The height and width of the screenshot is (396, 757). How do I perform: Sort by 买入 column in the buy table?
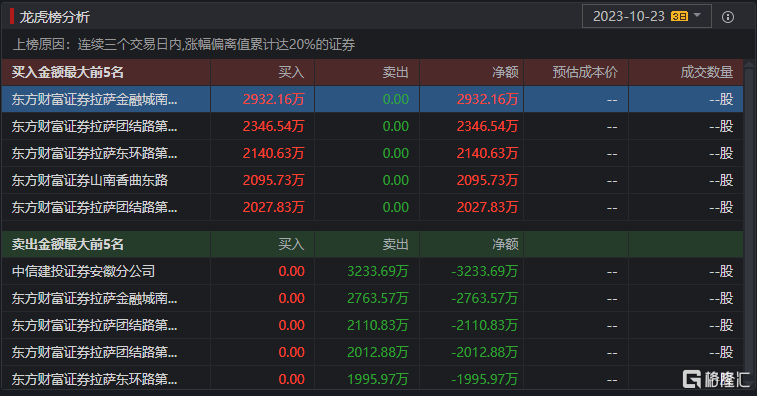[291, 72]
